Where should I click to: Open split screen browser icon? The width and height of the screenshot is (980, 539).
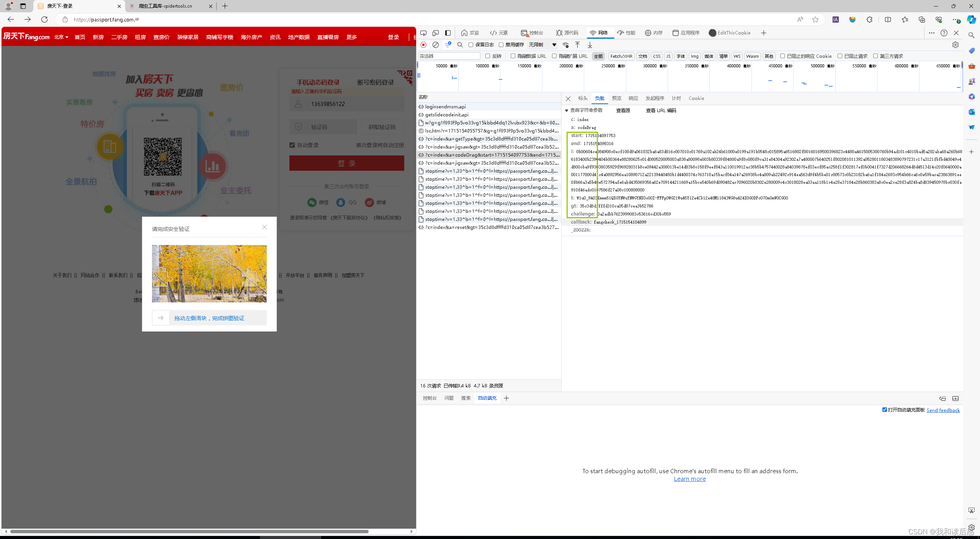(888, 20)
